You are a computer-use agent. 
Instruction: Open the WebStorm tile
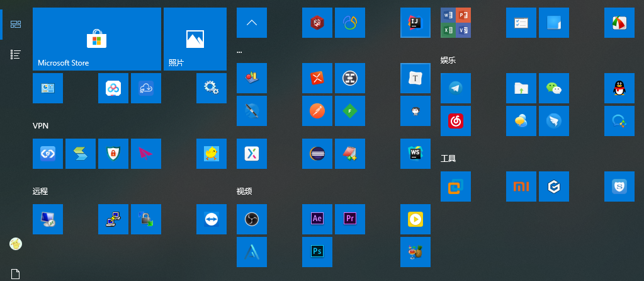(415, 154)
